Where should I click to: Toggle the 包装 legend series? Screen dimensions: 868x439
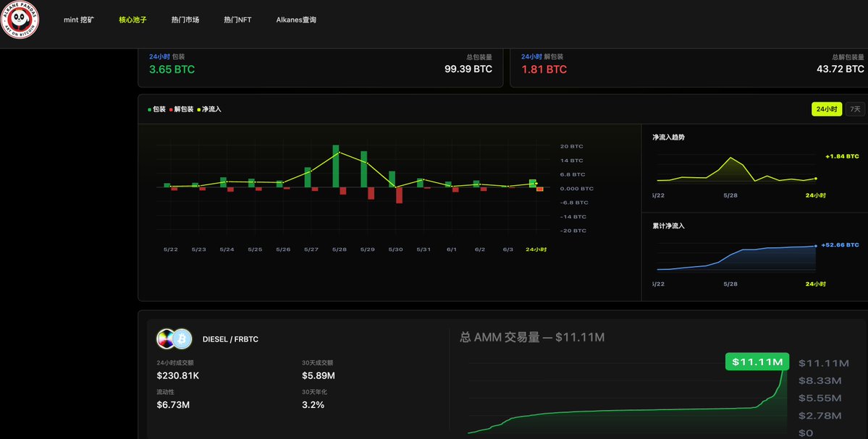(156, 109)
